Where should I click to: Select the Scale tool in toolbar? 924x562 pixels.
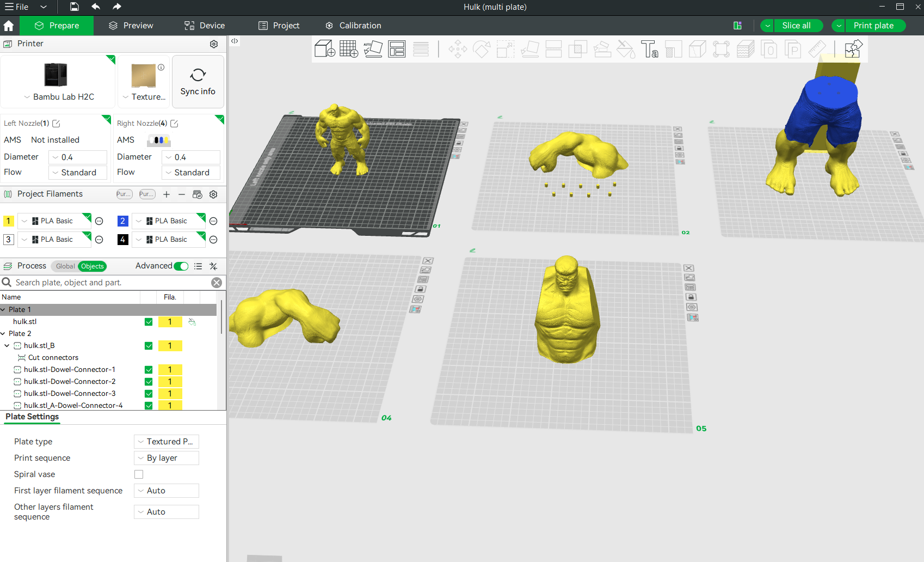click(x=506, y=49)
